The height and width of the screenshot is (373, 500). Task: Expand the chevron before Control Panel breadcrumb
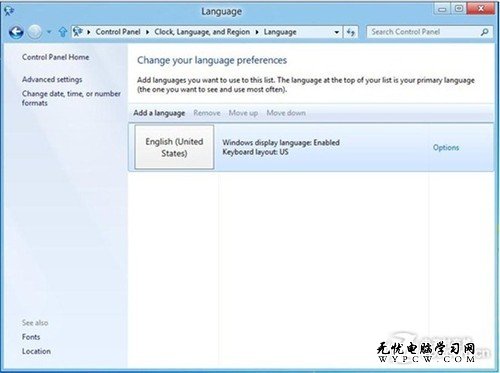tap(89, 32)
